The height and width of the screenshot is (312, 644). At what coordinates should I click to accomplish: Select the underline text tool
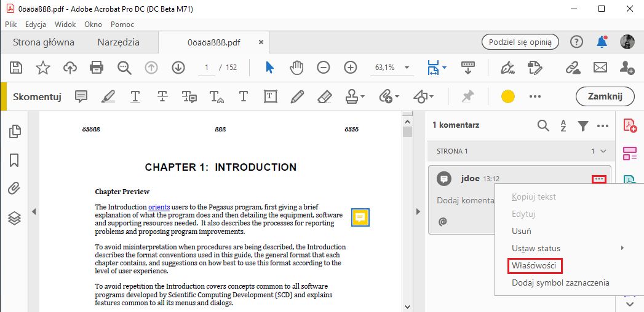point(135,97)
